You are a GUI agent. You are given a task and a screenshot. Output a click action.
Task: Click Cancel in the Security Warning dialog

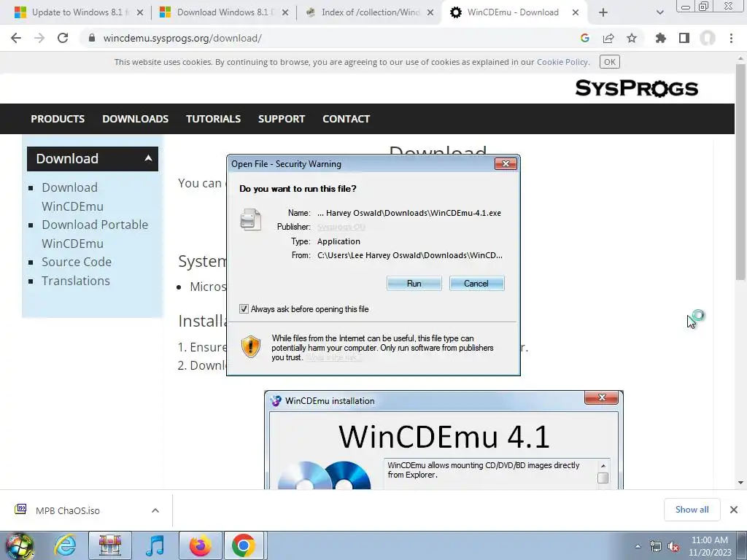[476, 284]
